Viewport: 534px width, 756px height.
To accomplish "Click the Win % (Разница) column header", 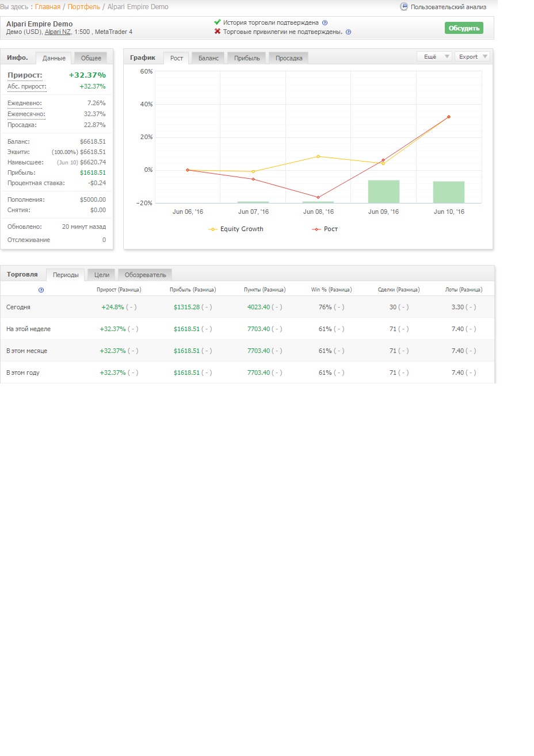I will pos(331,290).
